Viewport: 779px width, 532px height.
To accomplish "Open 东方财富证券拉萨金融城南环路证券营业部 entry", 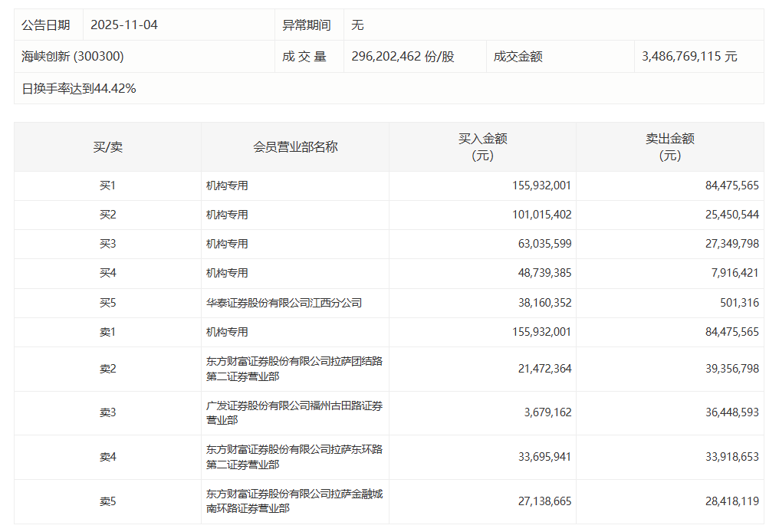I will tap(294, 501).
